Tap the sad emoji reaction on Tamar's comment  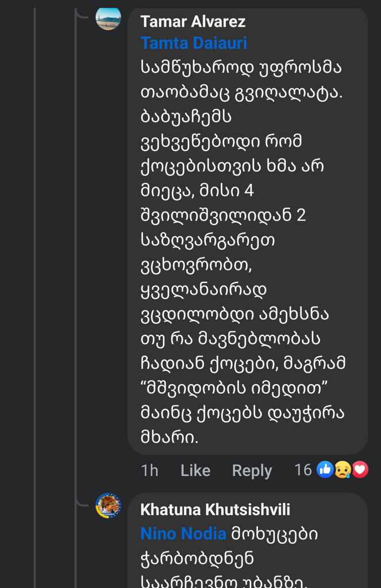tap(342, 470)
